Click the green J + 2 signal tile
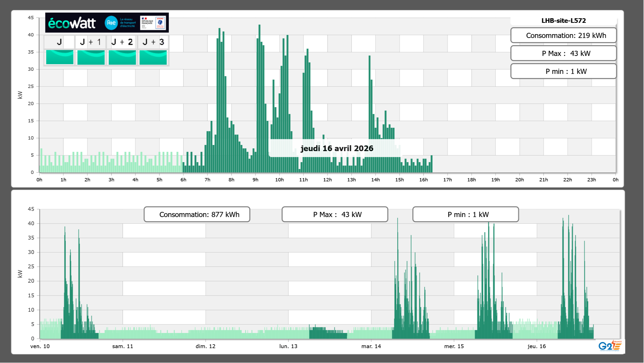The image size is (644, 363). pos(122,57)
